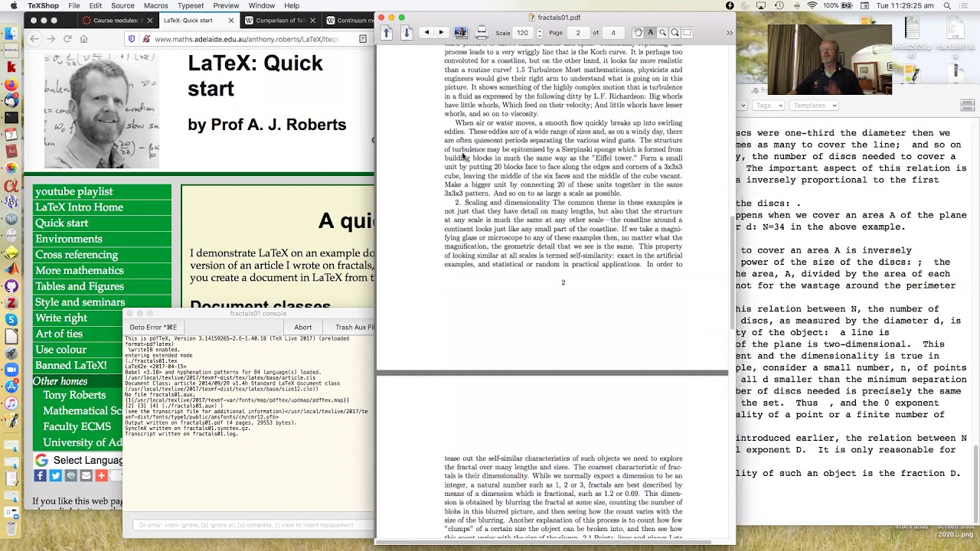
Task: Open the Environments sidebar link
Action: tap(68, 239)
